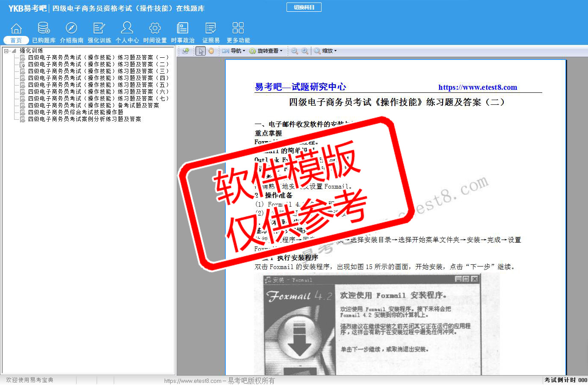Open 导航 navigation dropdown
The height and width of the screenshot is (385, 588).
click(234, 51)
